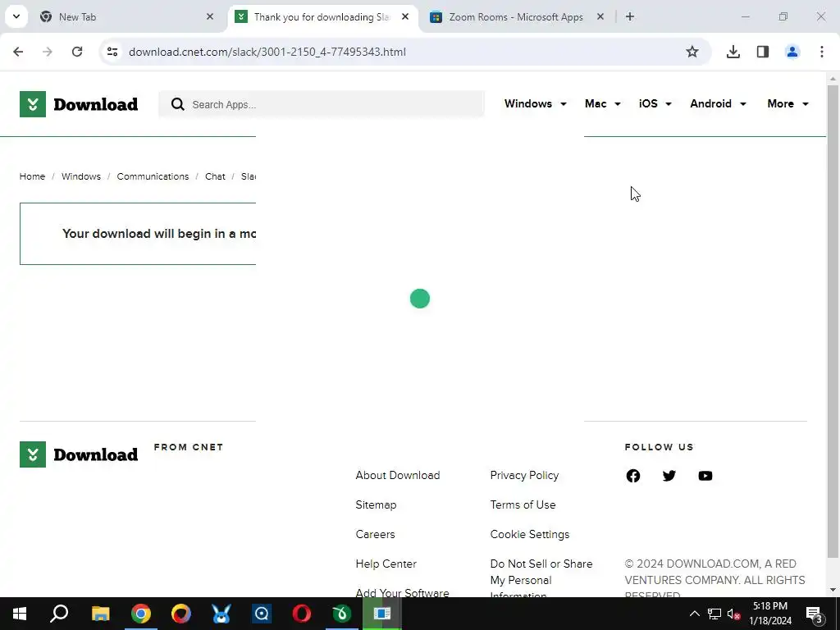Viewport: 840px width, 630px height.
Task: Switch to the New Tab tab
Action: tap(127, 17)
